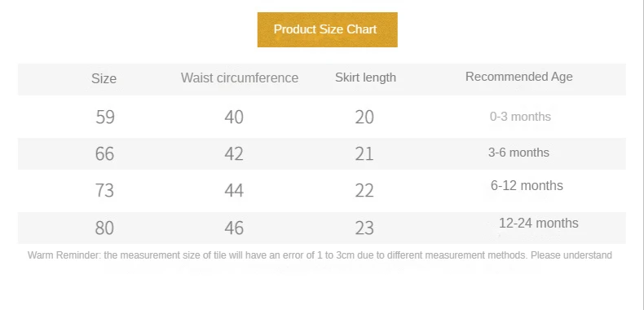Image resolution: width=644 pixels, height=310 pixels.
Task: Select size 59 cell
Action: 104,117
